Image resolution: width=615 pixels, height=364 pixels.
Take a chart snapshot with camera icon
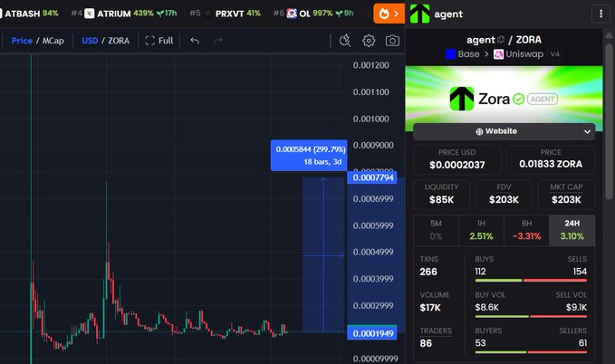click(392, 41)
